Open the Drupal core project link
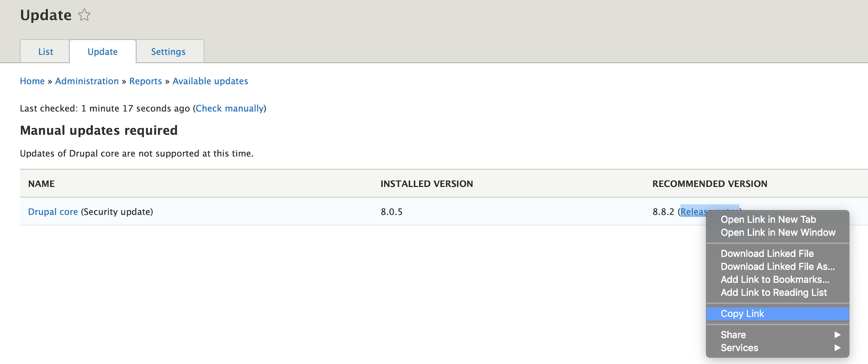This screenshot has height=364, width=868. click(53, 212)
